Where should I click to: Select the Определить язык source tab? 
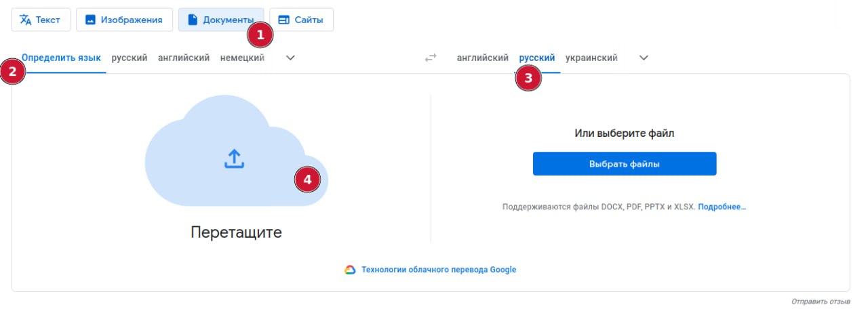62,58
